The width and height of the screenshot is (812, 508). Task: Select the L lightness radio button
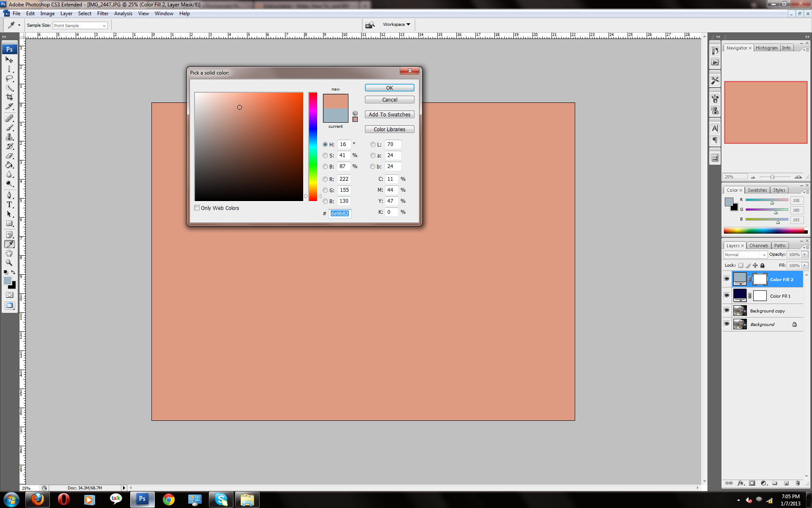[373, 144]
